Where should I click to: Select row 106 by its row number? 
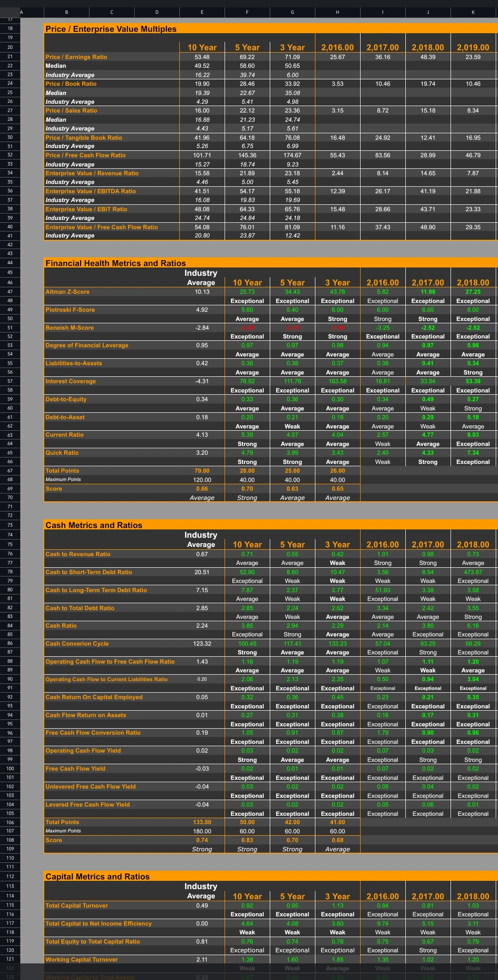(x=10, y=822)
